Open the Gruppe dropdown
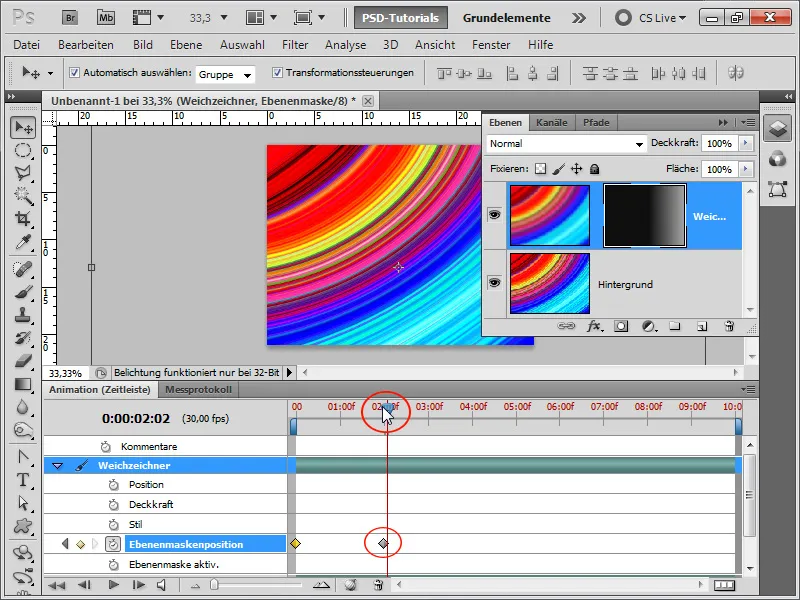The width and height of the screenshot is (800, 600). tap(225, 74)
